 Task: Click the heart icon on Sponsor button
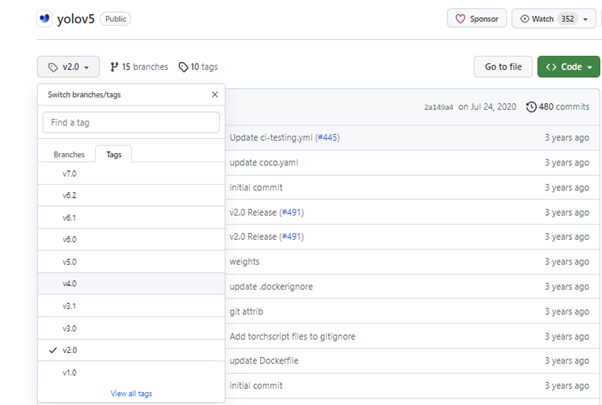(x=460, y=19)
